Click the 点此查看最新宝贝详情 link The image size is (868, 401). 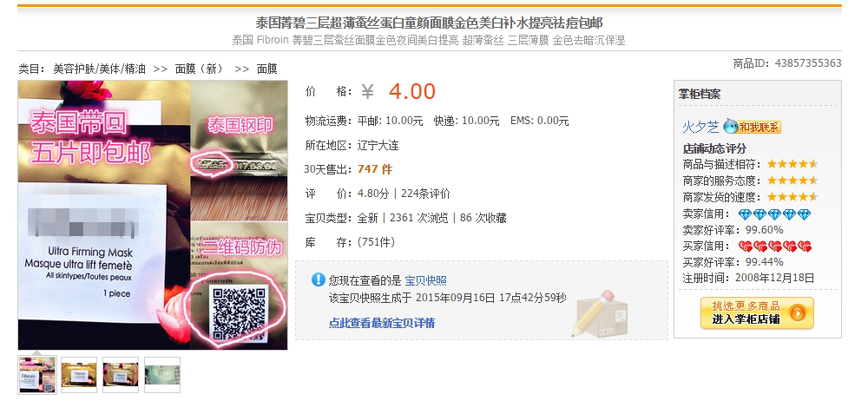coord(381,323)
